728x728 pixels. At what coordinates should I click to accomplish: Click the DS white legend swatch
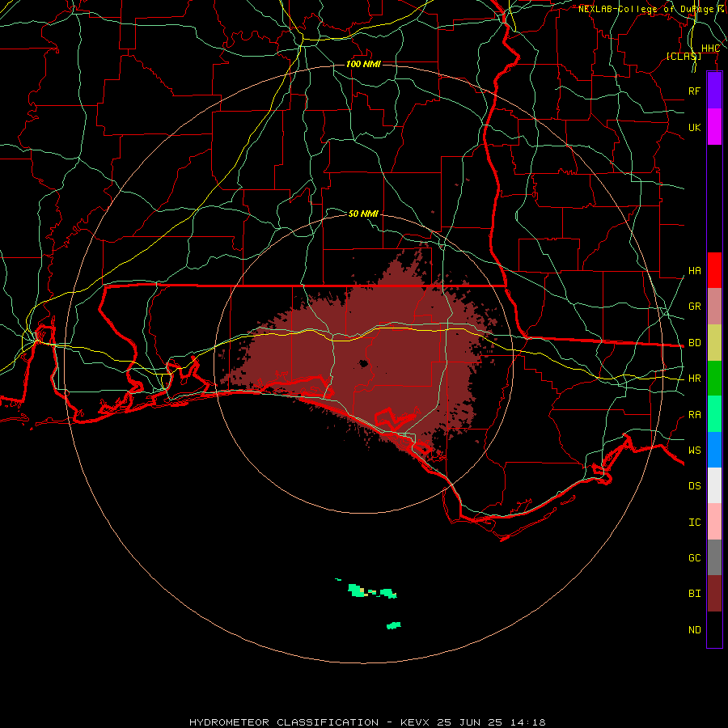[x=714, y=485]
